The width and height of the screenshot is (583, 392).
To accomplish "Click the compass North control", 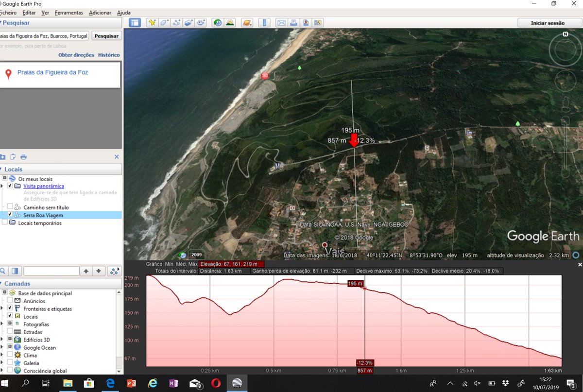I will pyautogui.click(x=566, y=34).
